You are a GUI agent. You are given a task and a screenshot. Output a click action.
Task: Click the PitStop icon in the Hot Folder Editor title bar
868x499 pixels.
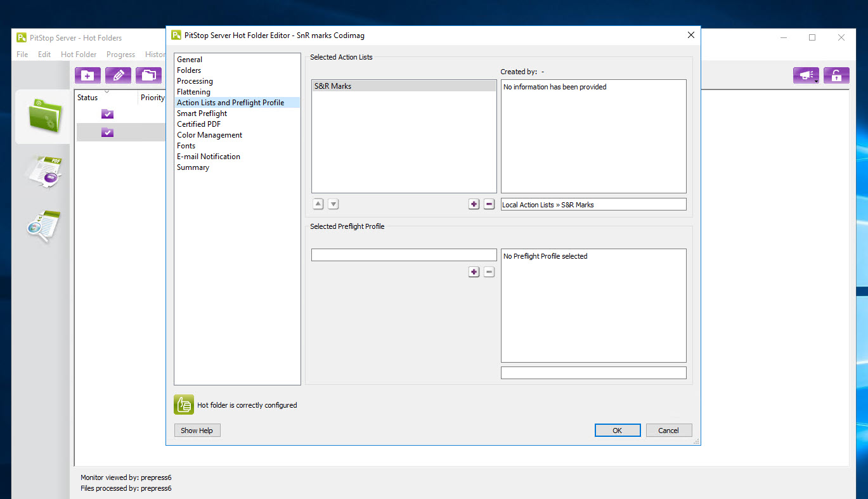point(176,36)
